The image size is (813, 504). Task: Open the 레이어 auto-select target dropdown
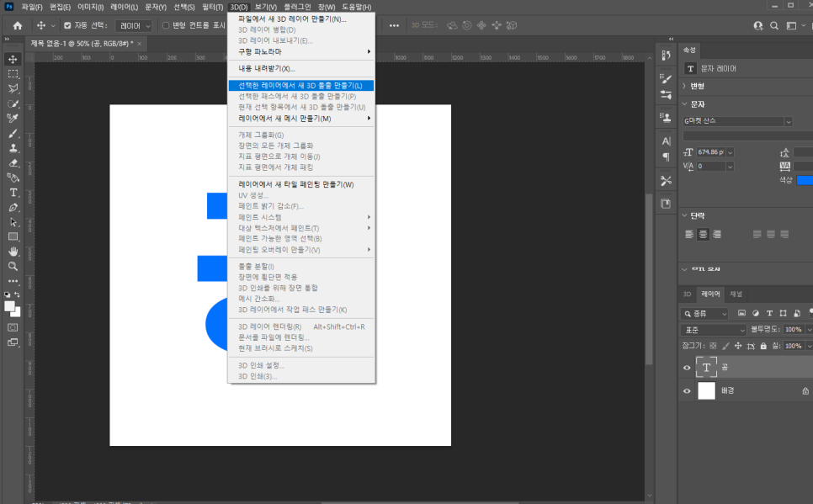click(135, 25)
